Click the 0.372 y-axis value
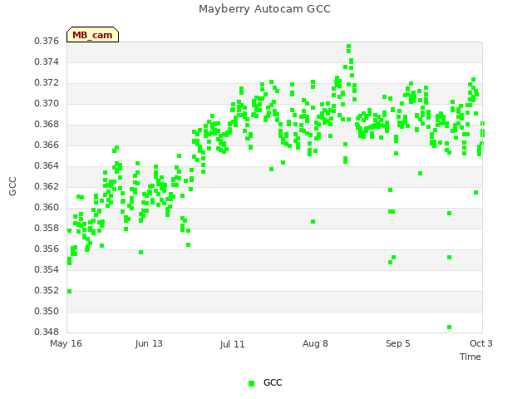Viewport: 532px width, 399px height. tap(47, 83)
